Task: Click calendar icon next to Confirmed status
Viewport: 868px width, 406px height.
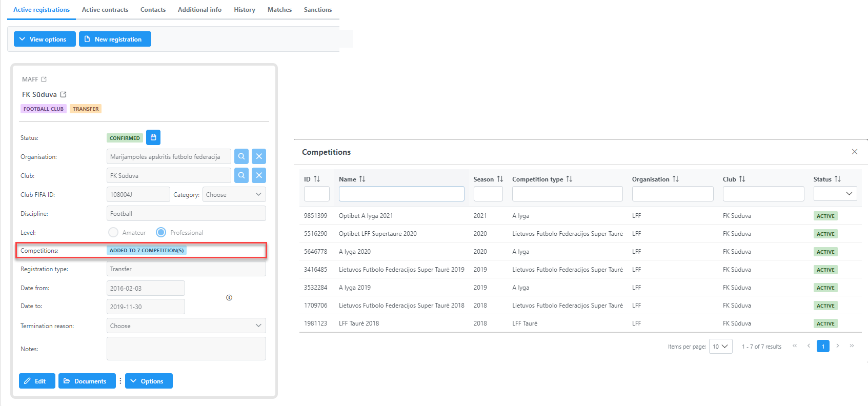Action: point(153,137)
